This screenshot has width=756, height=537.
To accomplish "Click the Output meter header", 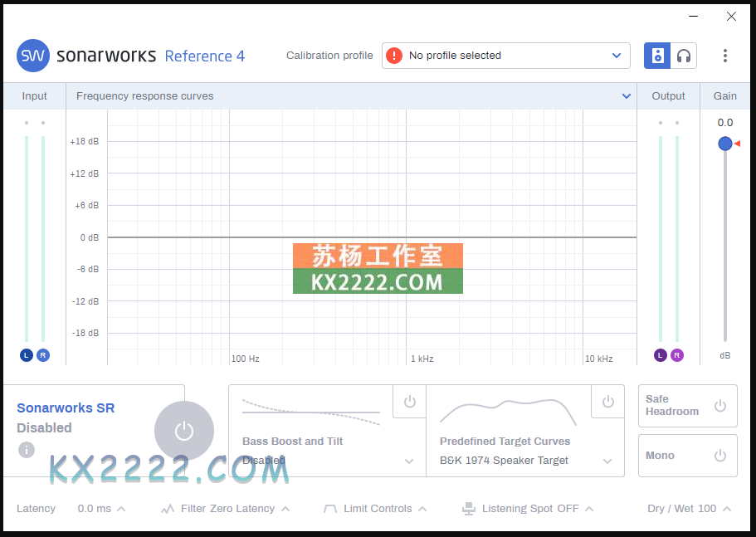I will coord(668,96).
